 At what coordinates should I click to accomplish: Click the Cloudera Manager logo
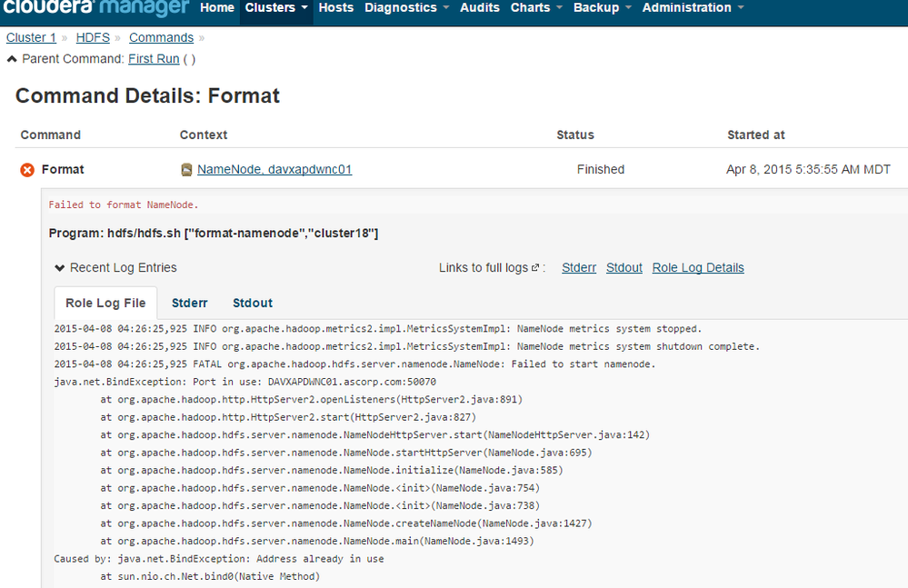[95, 8]
